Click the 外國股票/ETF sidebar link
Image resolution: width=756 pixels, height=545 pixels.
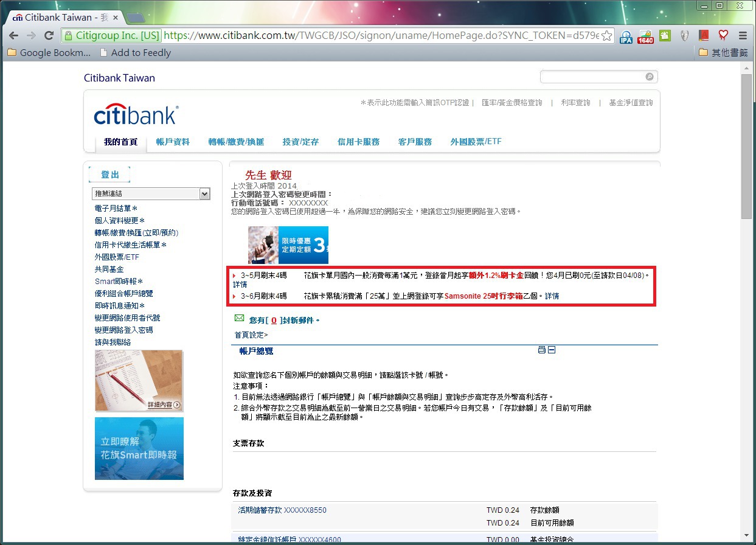[117, 257]
